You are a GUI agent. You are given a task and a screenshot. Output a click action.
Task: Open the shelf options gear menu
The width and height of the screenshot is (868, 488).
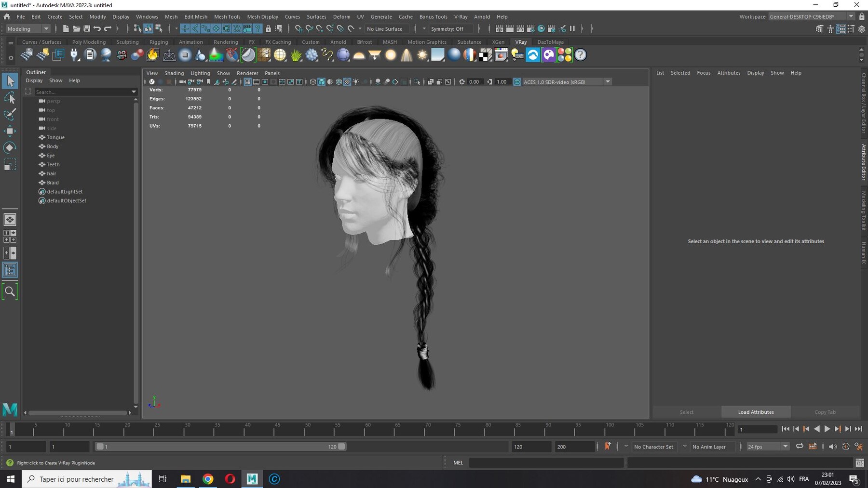tap(11, 58)
